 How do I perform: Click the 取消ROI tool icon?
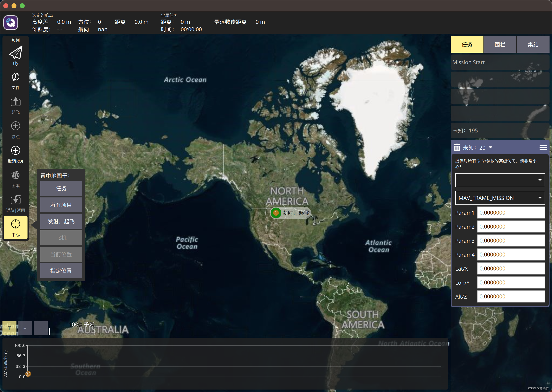15,150
